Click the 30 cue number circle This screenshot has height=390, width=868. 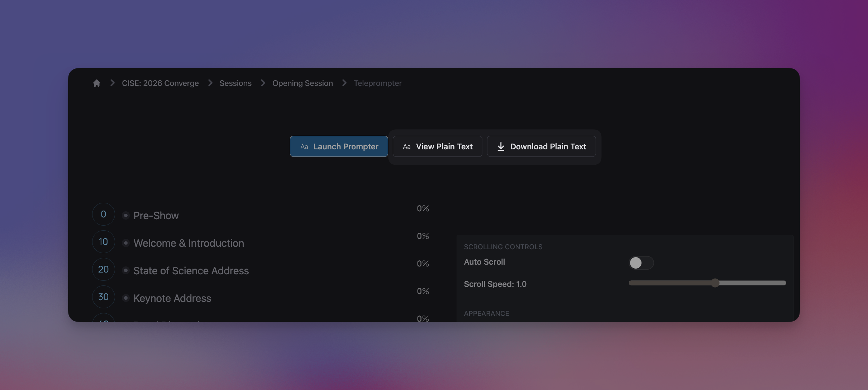[103, 297]
